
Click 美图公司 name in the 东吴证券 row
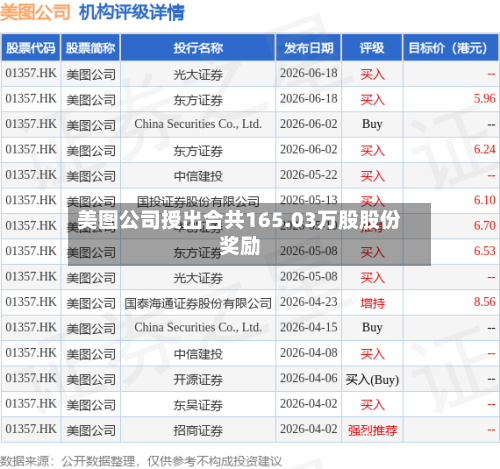(91, 404)
